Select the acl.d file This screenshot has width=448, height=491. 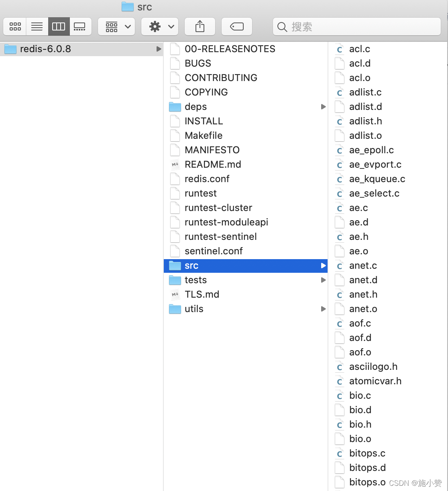pos(388,63)
